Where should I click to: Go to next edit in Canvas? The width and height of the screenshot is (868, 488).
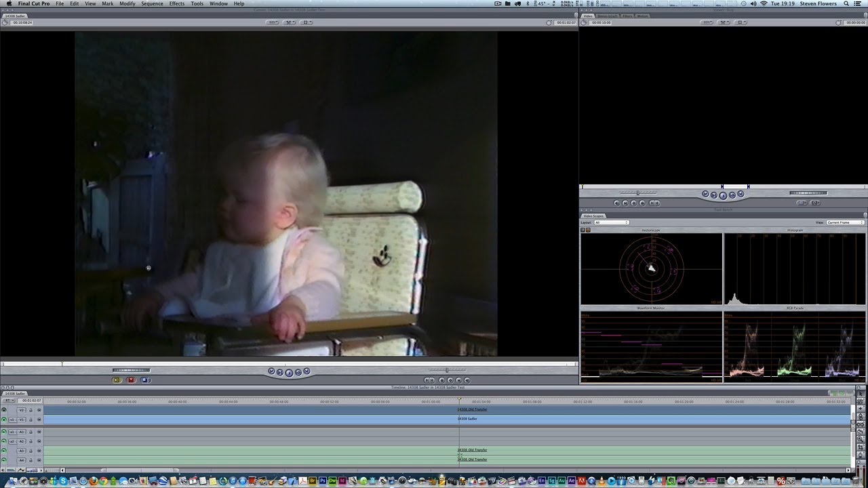[x=307, y=371]
